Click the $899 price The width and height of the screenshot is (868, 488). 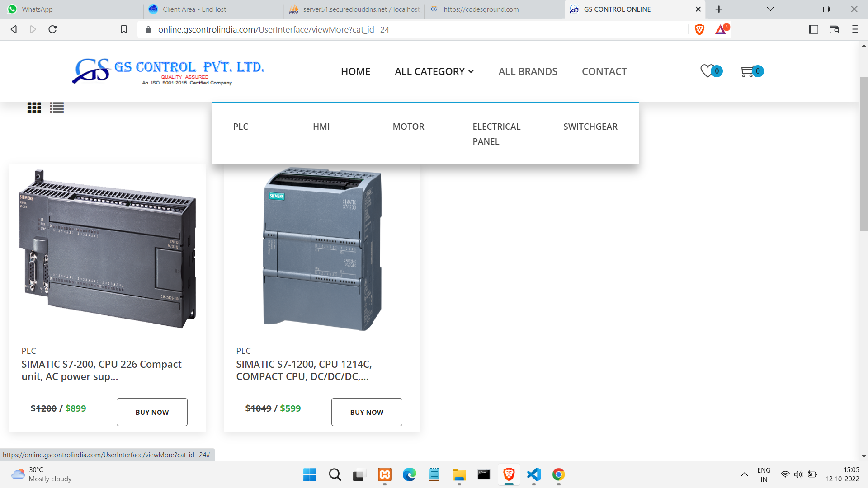[75, 408]
